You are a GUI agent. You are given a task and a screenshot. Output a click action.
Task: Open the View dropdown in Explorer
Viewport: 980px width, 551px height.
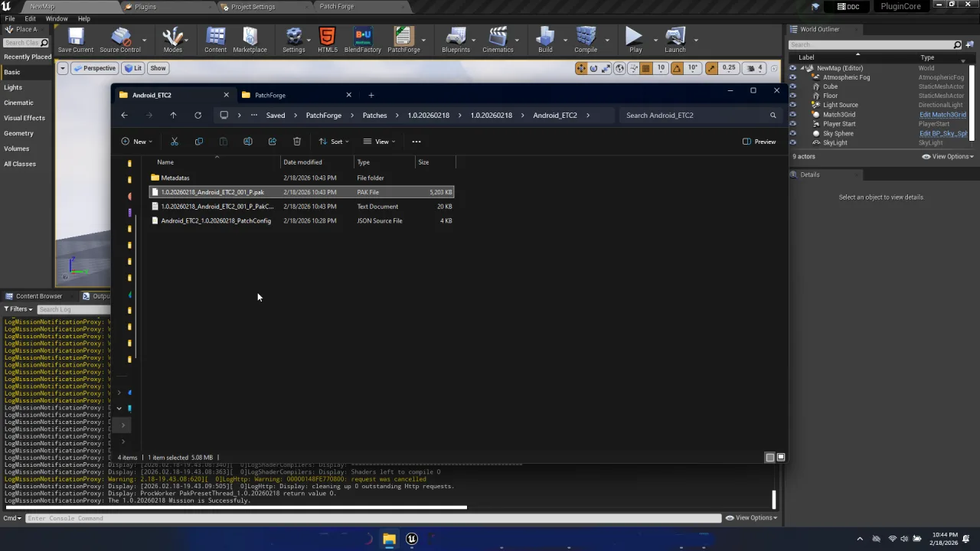point(379,142)
